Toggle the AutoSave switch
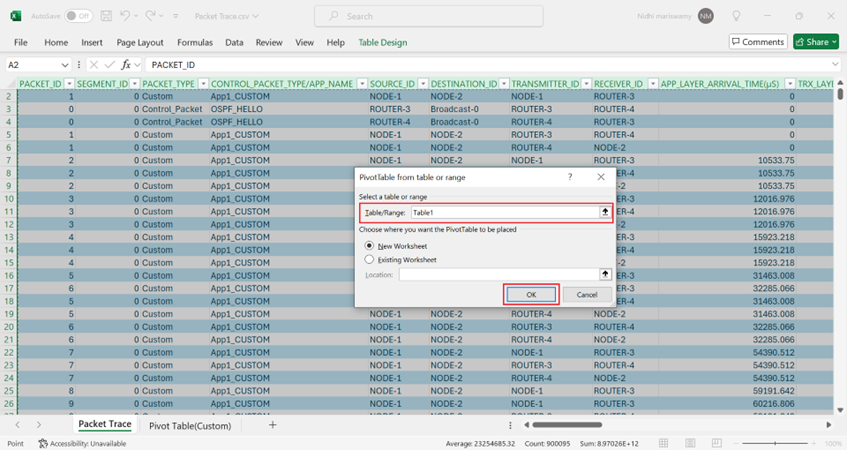Image resolution: width=847 pixels, height=450 pixels. [x=79, y=16]
